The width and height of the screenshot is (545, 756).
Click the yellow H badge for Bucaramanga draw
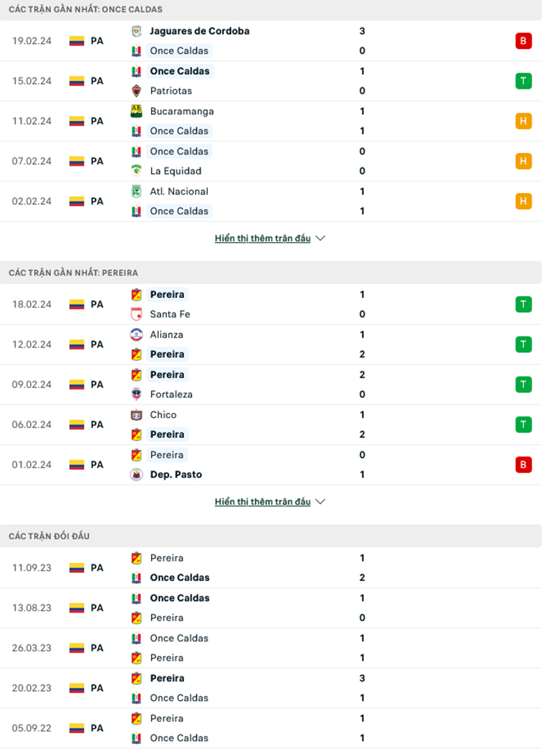coord(524,121)
